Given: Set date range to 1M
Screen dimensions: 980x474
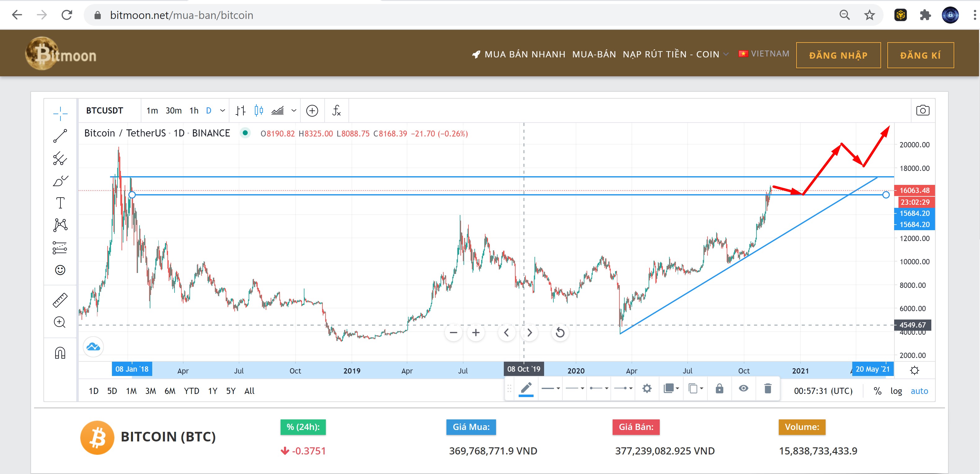Looking at the screenshot, I should tap(131, 391).
